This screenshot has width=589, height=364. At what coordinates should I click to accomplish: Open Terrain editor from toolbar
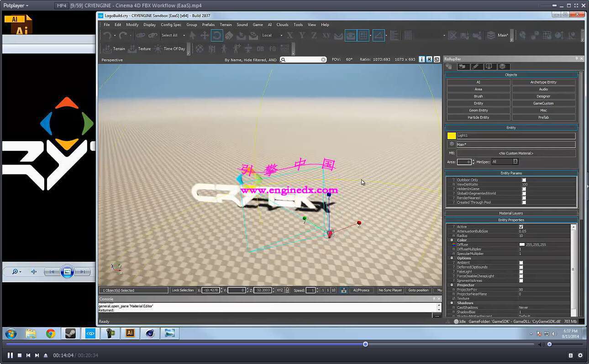tap(114, 48)
